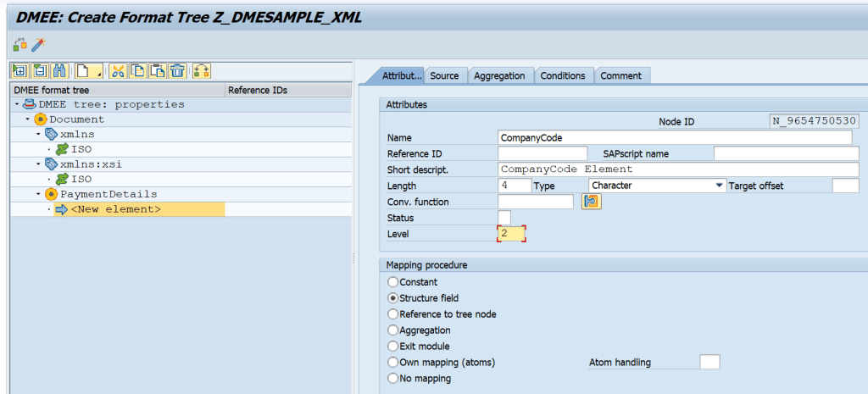
Task: Copy node with the copy icon
Action: click(137, 71)
